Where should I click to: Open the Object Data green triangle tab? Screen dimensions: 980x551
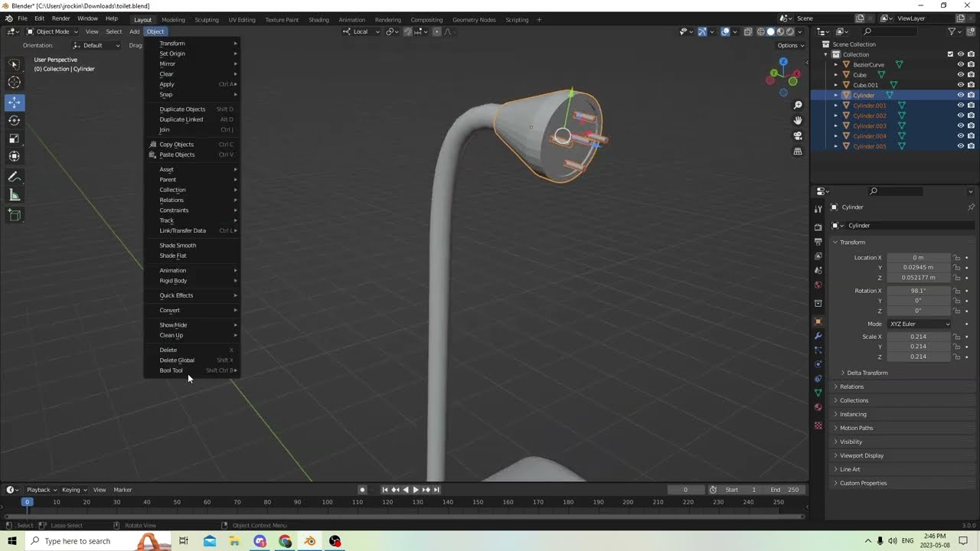pos(818,393)
